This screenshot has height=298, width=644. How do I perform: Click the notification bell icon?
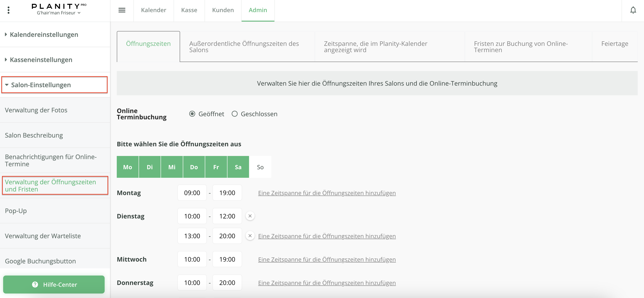click(x=633, y=10)
